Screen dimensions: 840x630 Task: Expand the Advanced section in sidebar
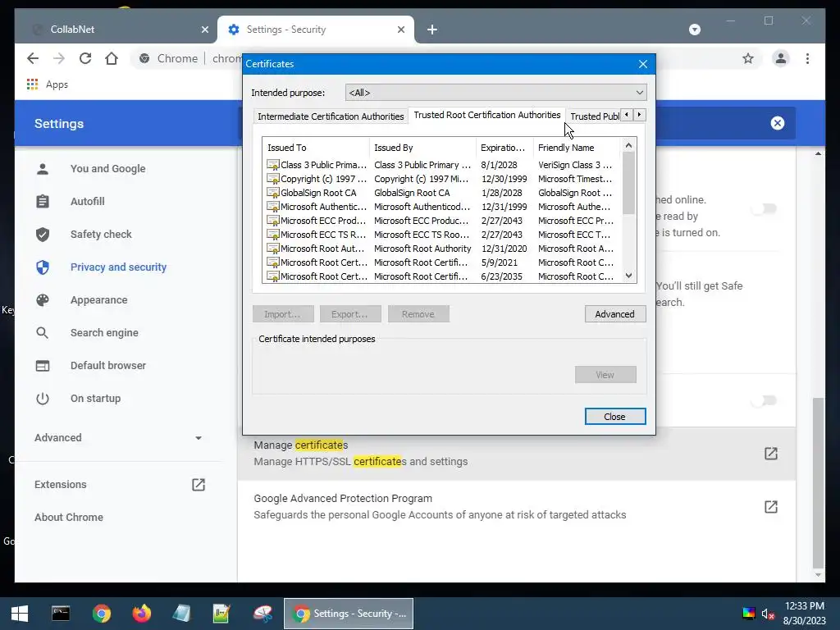118,438
